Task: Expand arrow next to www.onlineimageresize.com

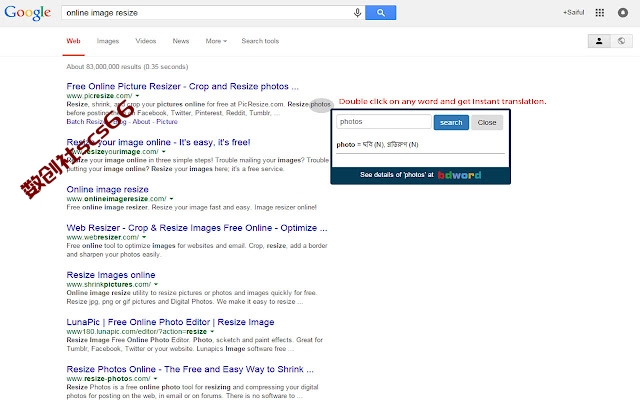Action: pos(171,199)
